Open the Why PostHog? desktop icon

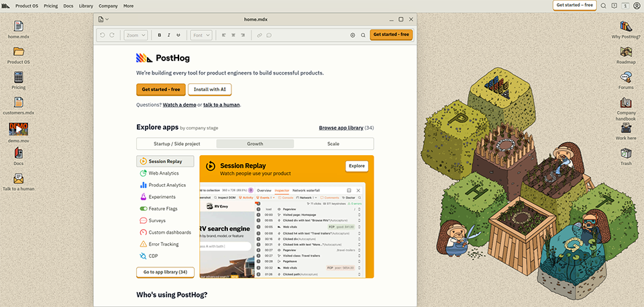626,26
